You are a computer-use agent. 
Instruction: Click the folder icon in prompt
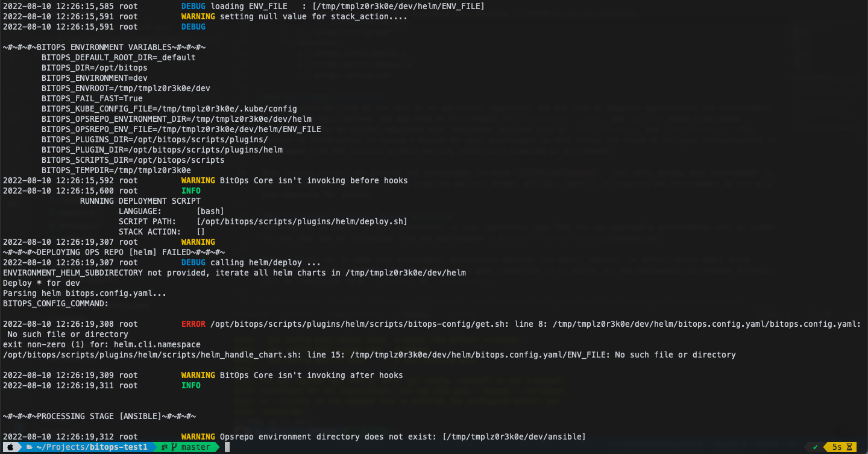pos(29,447)
